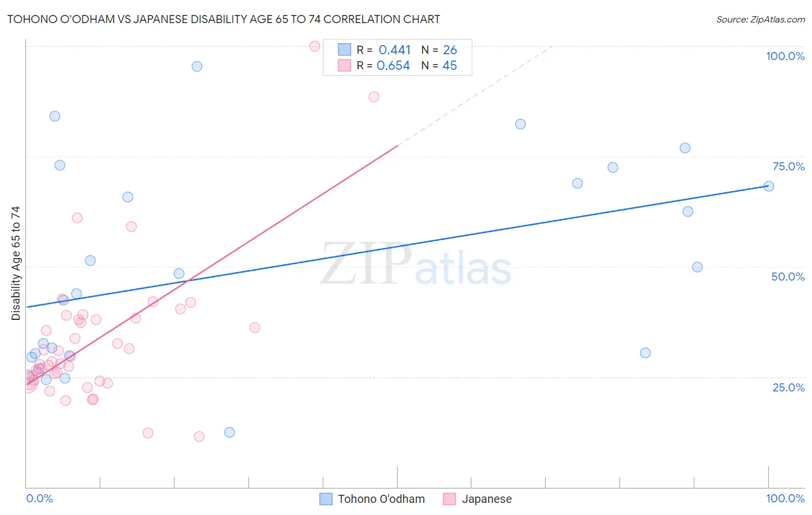Click the 0.0% x-axis label
Screen dimensions: 812x515
click(x=39, y=498)
